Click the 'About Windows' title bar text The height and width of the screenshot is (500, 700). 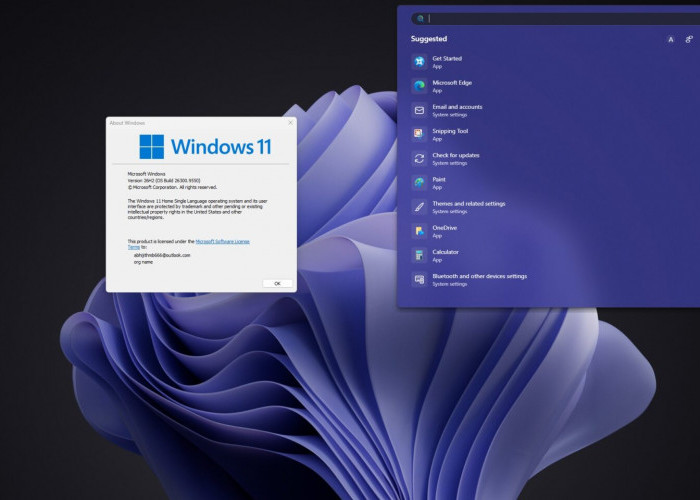click(x=127, y=123)
